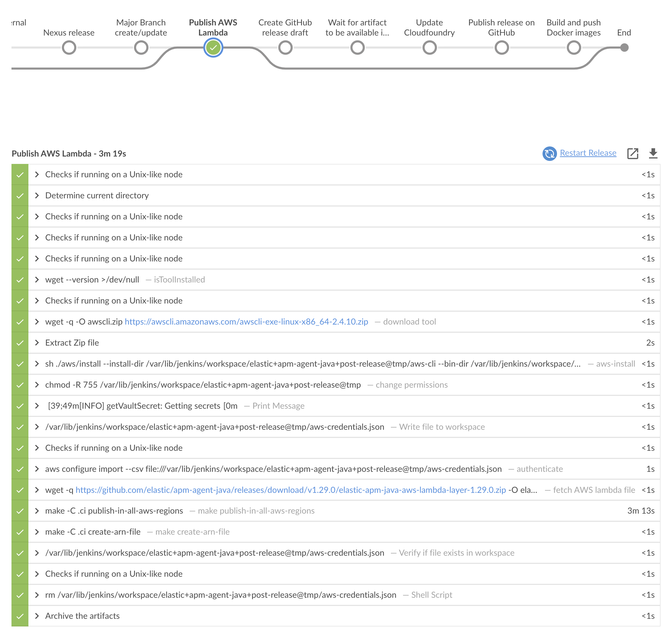Select the Create GitHub release draft node
This screenshot has width=672, height=636.
[285, 48]
